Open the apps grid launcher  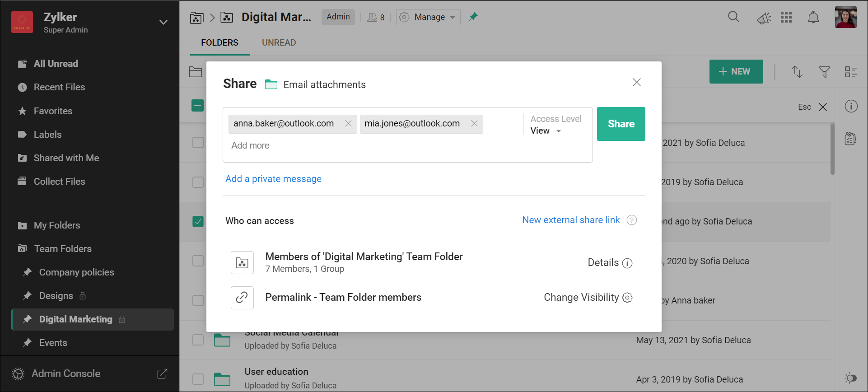tap(786, 17)
